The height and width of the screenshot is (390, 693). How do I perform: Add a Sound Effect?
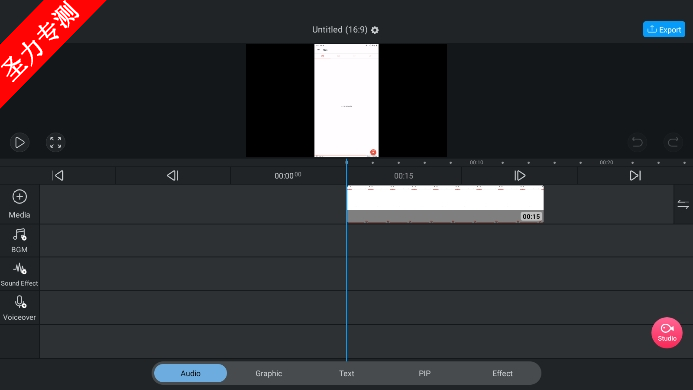[x=19, y=274]
